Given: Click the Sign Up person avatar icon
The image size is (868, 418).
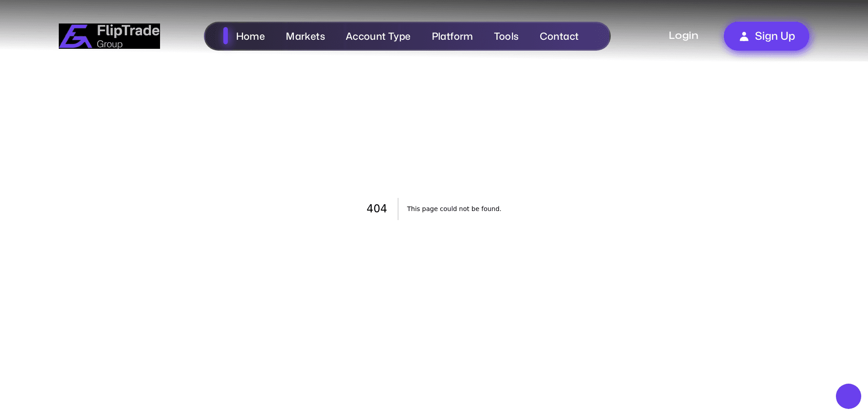Looking at the screenshot, I should tap(744, 37).
